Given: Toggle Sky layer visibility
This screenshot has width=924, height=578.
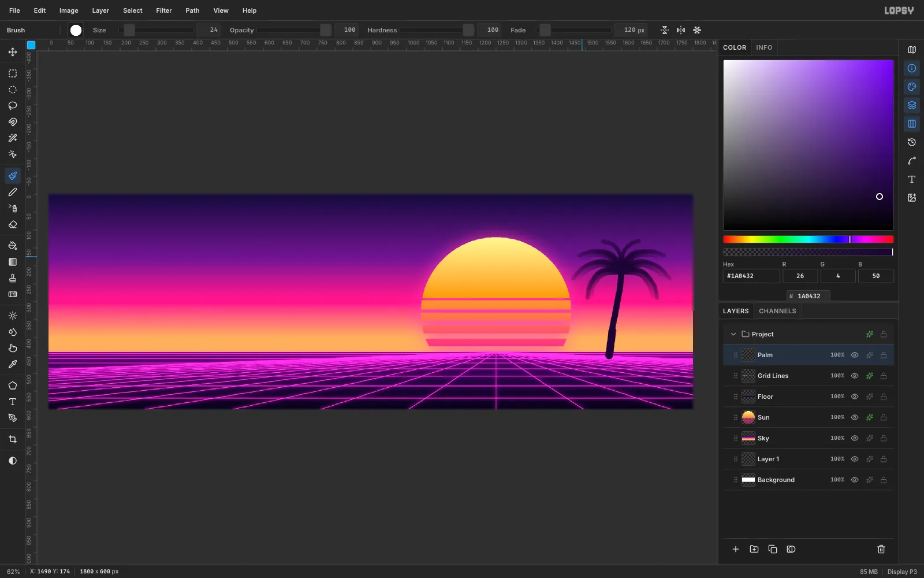Looking at the screenshot, I should coord(855,438).
